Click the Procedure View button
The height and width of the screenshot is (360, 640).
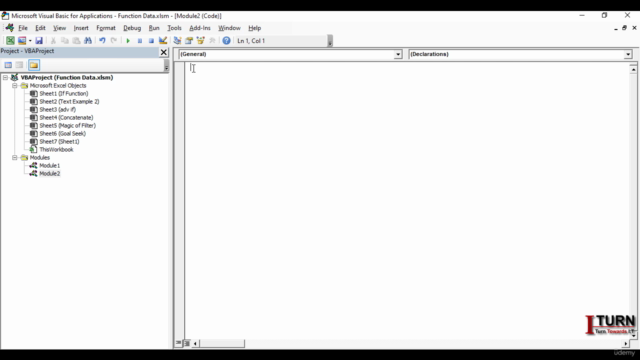tap(178, 343)
